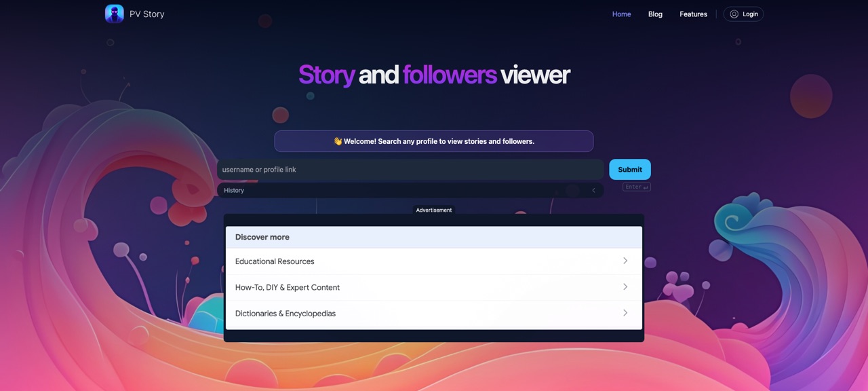Go to the Home page
Viewport: 868px width, 391px height.
tap(621, 14)
